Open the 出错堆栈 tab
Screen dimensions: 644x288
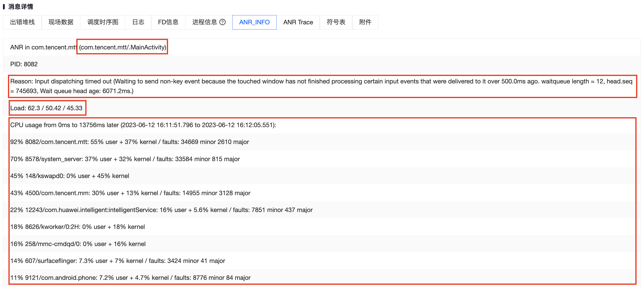(22, 22)
